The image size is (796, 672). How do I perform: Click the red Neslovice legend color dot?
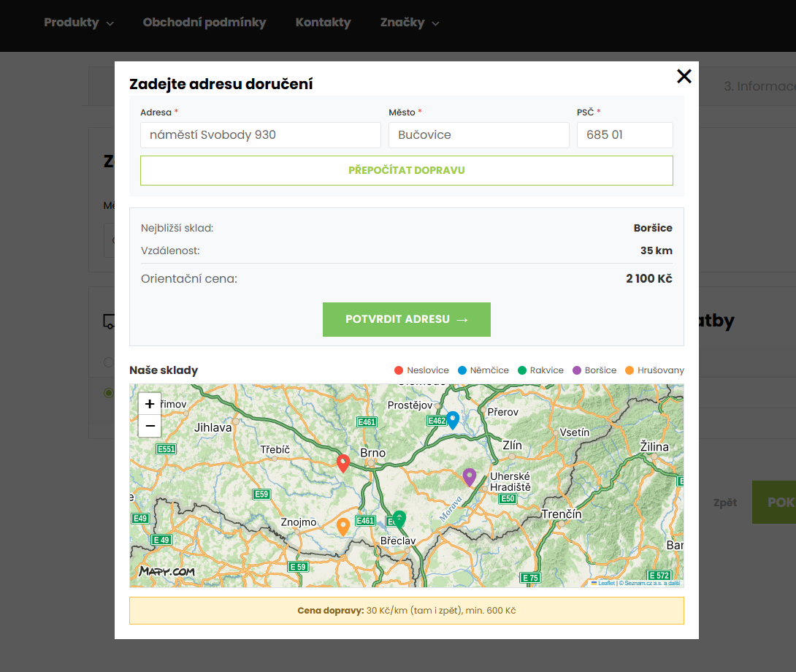(399, 370)
